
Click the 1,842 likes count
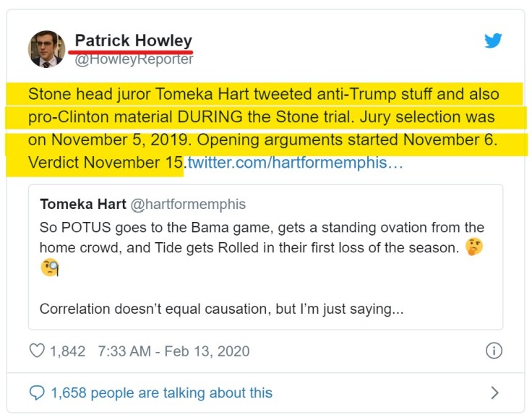pos(67,351)
